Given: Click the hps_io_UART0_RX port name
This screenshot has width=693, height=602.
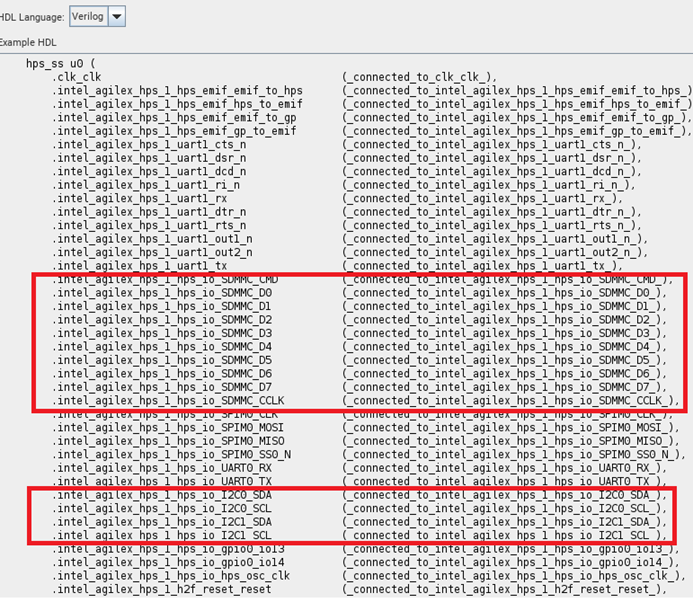Looking at the screenshot, I should coord(162,467).
